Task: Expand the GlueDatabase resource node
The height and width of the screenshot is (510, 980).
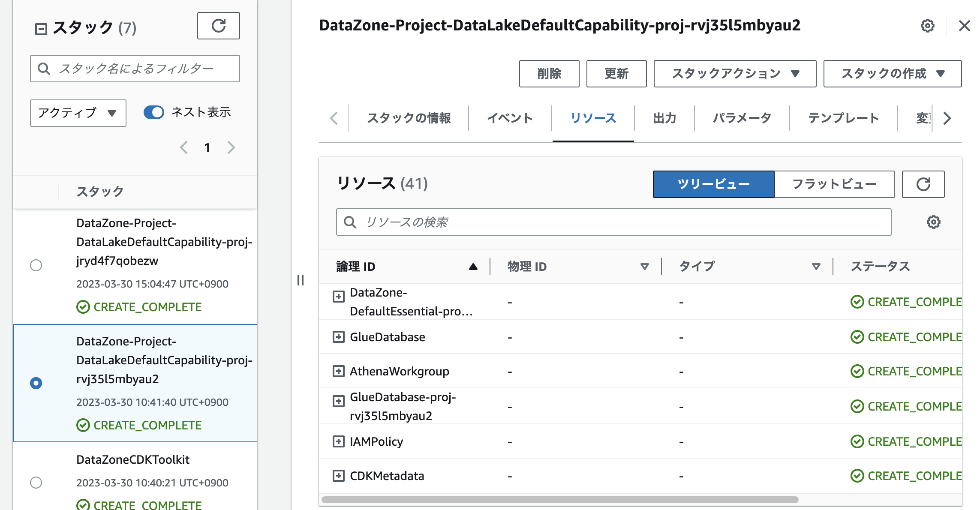Action: tap(339, 337)
